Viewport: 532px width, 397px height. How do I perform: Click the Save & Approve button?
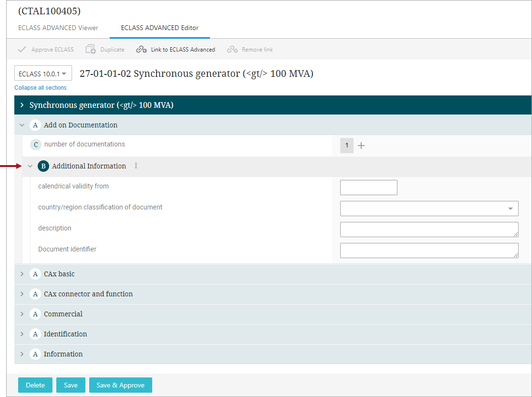coord(120,385)
